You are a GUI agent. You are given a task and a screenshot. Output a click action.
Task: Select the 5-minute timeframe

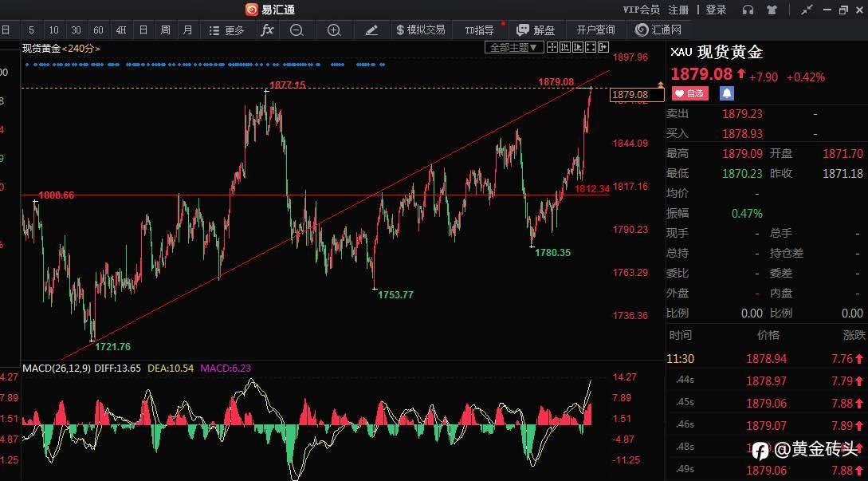32,30
